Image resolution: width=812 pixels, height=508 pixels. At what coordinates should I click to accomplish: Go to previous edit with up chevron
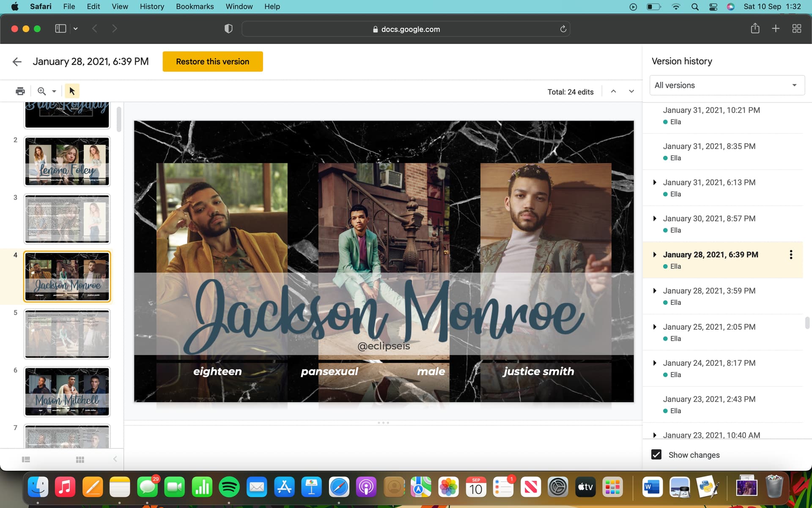pos(613,91)
